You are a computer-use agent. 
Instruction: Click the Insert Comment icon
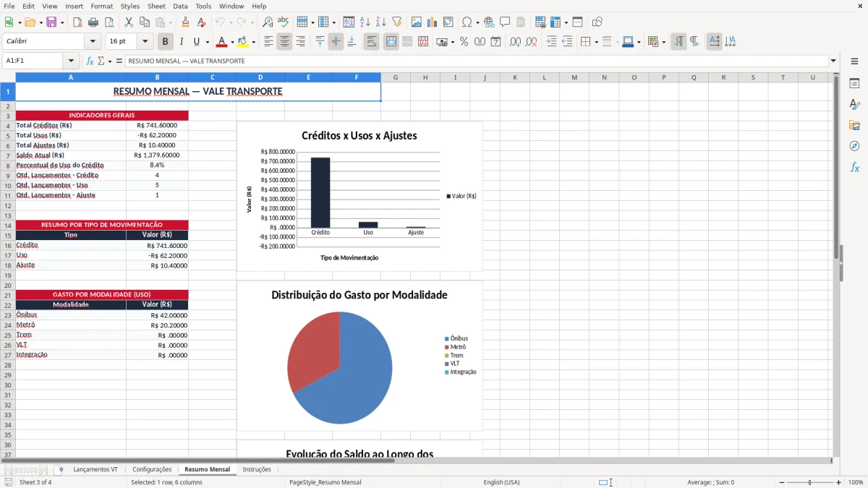[x=505, y=22]
